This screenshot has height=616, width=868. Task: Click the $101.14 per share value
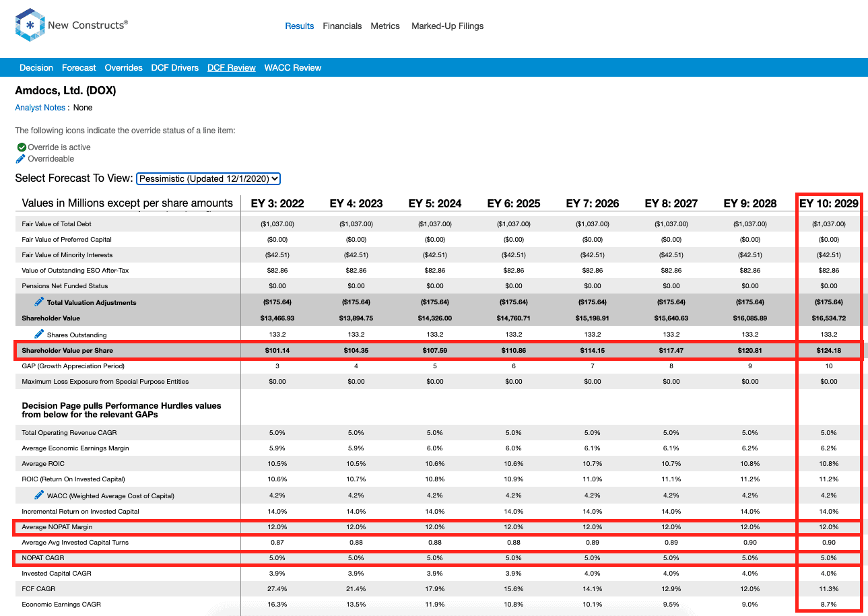[277, 351]
